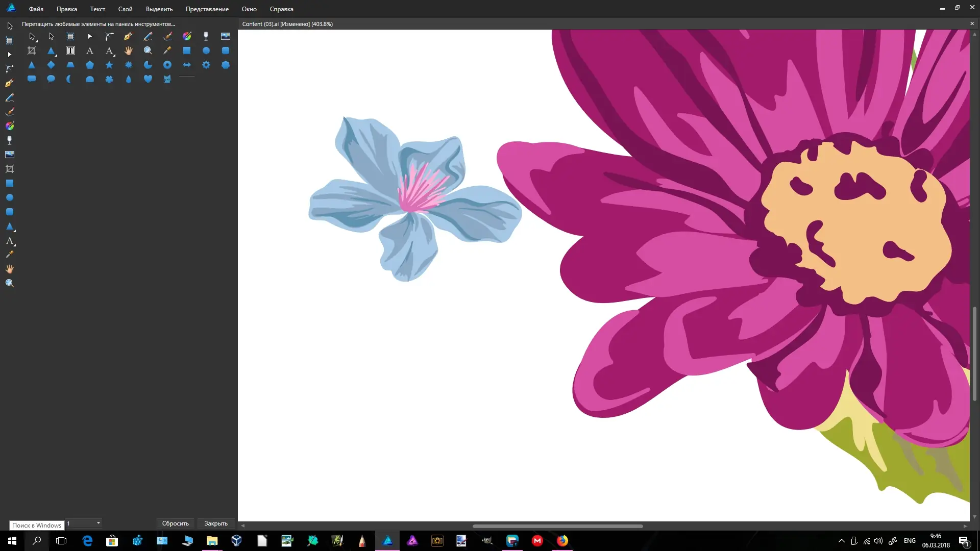Open the columns number dropdown near Reset
980x551 pixels.
click(98, 523)
